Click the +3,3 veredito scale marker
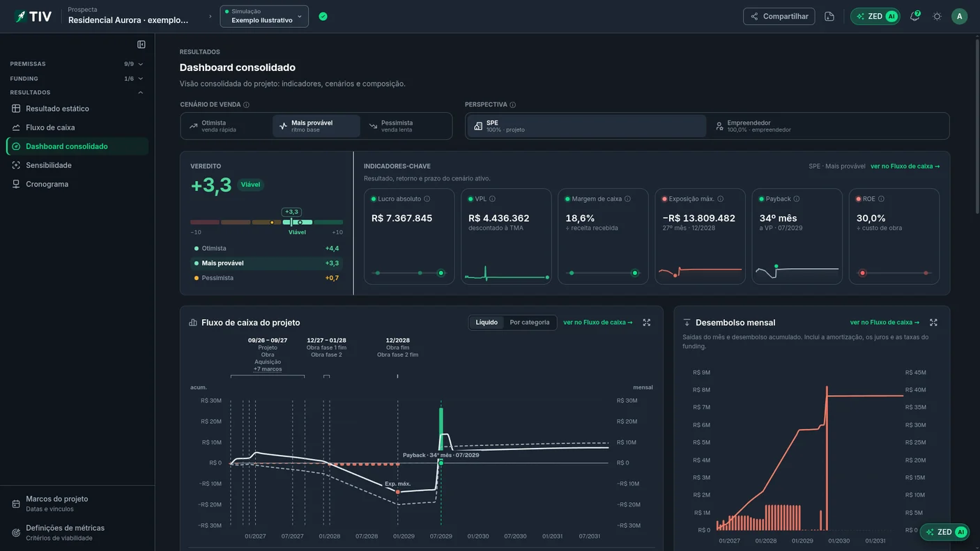980x551 pixels. (291, 212)
